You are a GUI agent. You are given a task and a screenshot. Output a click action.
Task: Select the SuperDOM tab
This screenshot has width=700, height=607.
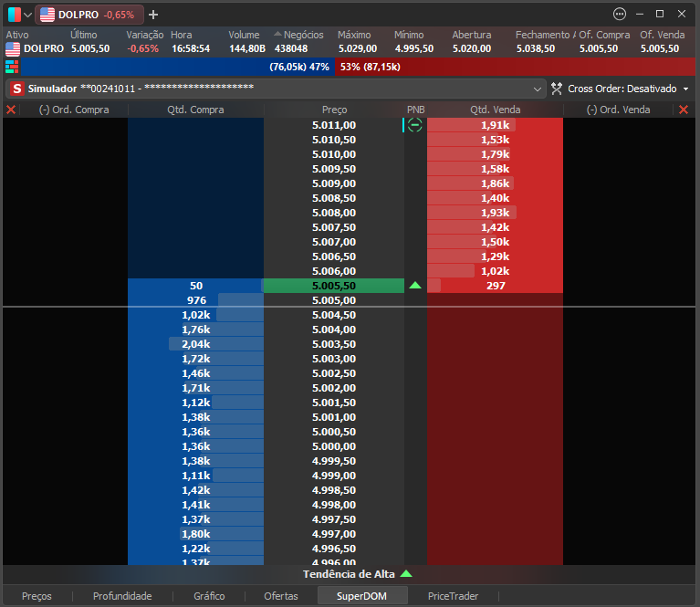click(362, 596)
